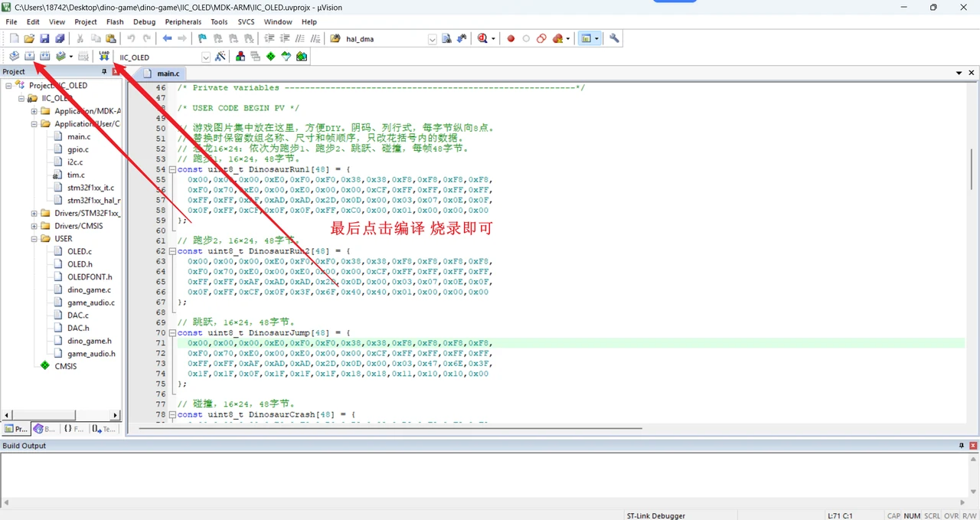The width and height of the screenshot is (980, 520).
Task: Collapse the DinosaurRun1 array code fold
Action: point(172,169)
